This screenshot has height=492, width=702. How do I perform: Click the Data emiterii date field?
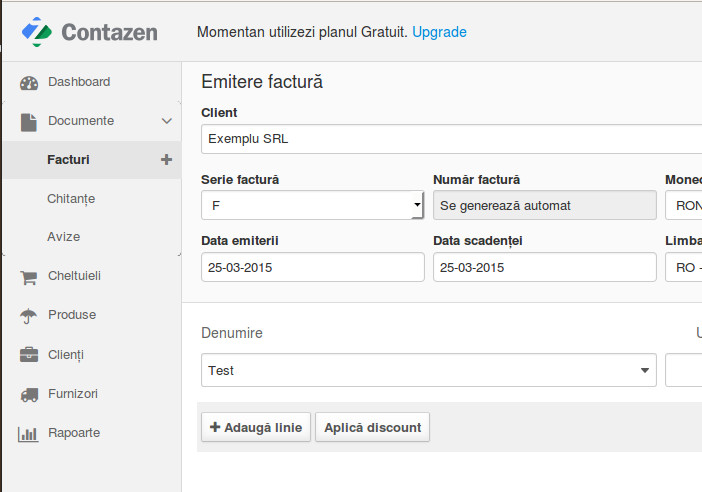coord(312,267)
